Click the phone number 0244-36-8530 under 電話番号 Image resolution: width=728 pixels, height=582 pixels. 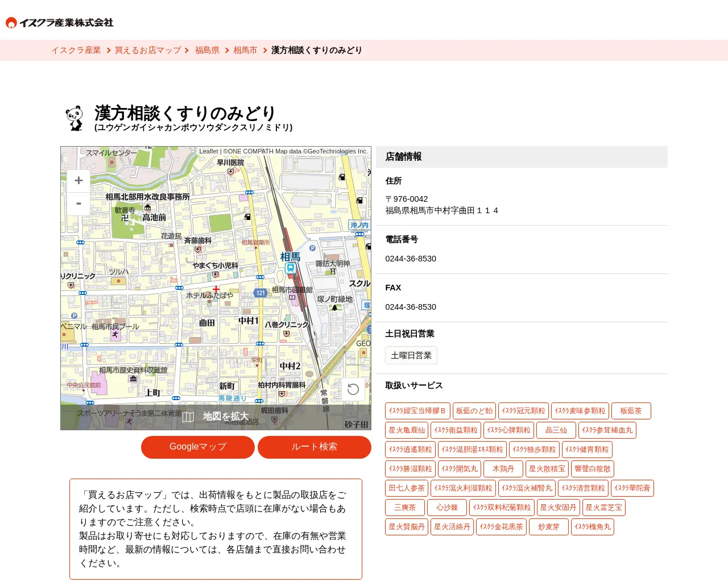[x=411, y=259]
